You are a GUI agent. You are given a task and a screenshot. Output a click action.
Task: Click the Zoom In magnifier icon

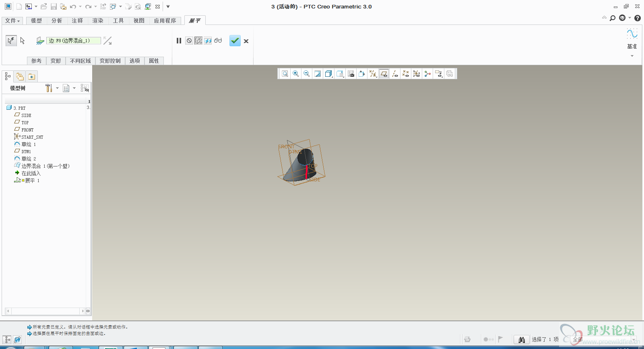click(296, 74)
